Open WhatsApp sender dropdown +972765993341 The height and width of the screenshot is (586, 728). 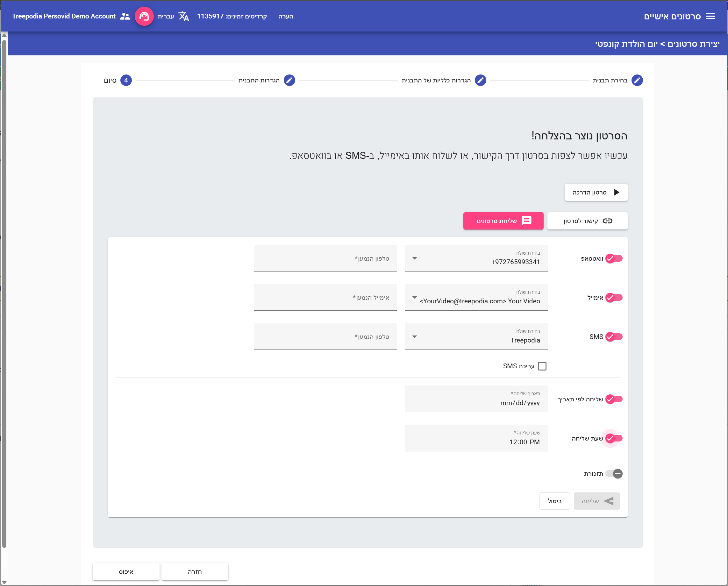[476, 258]
